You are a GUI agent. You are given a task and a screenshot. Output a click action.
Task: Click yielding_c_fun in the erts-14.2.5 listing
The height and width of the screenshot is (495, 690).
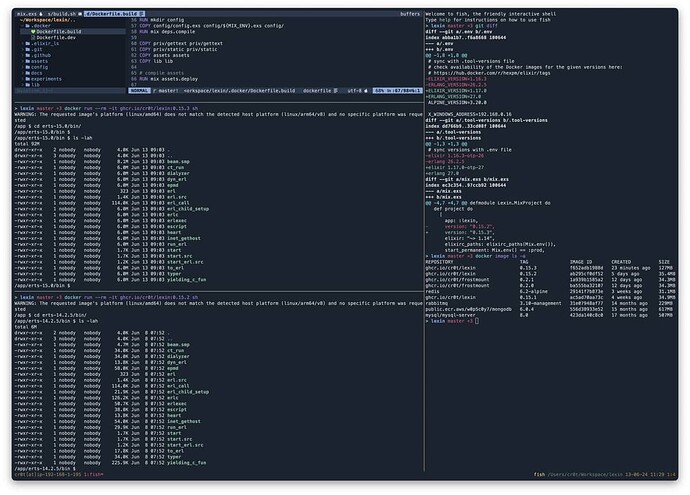186,463
